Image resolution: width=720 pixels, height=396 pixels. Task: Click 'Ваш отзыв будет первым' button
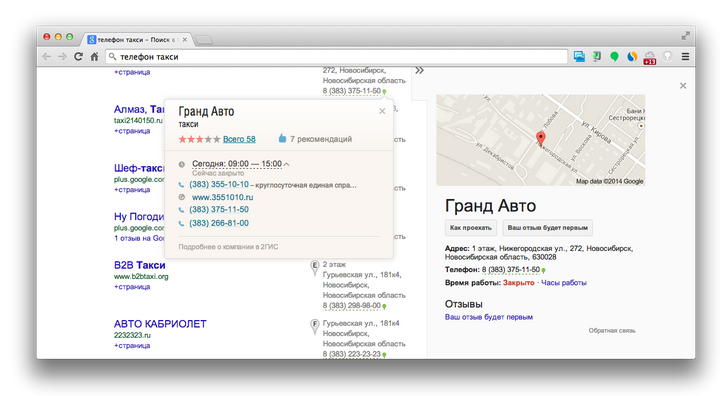point(547,227)
